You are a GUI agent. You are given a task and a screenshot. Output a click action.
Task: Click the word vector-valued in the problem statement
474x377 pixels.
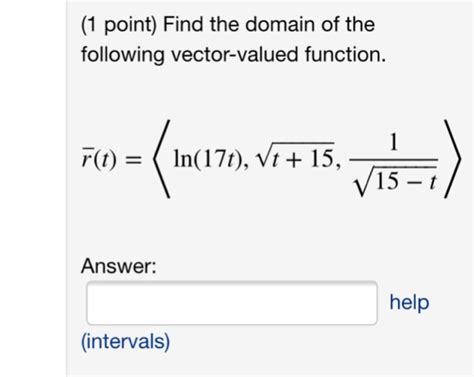point(235,54)
